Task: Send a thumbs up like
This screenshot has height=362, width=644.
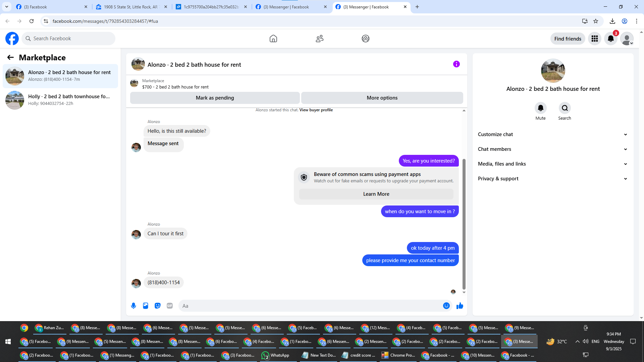Action: (460, 306)
